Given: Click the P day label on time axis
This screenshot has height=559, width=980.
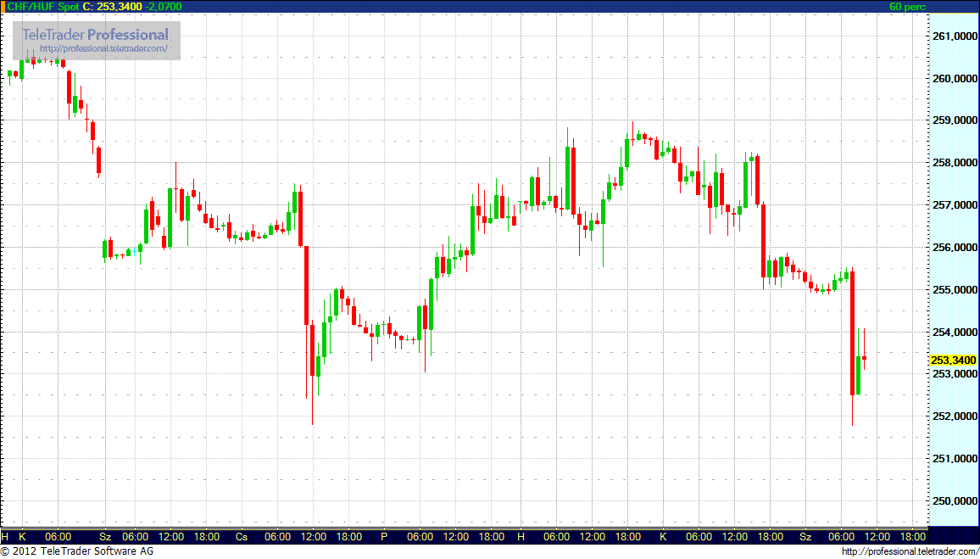Looking at the screenshot, I should 384,536.
